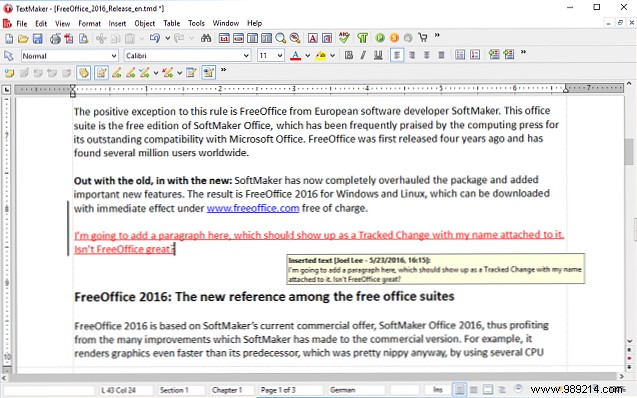The width and height of the screenshot is (637, 398).
Task: Open the Normal paragraph style dropdown
Action: pos(114,56)
